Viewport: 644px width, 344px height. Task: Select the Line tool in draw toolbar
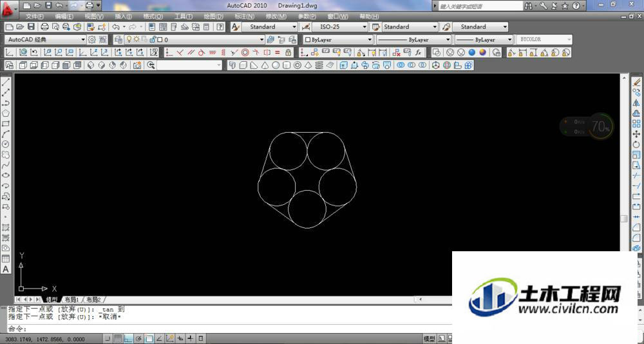[x=6, y=82]
